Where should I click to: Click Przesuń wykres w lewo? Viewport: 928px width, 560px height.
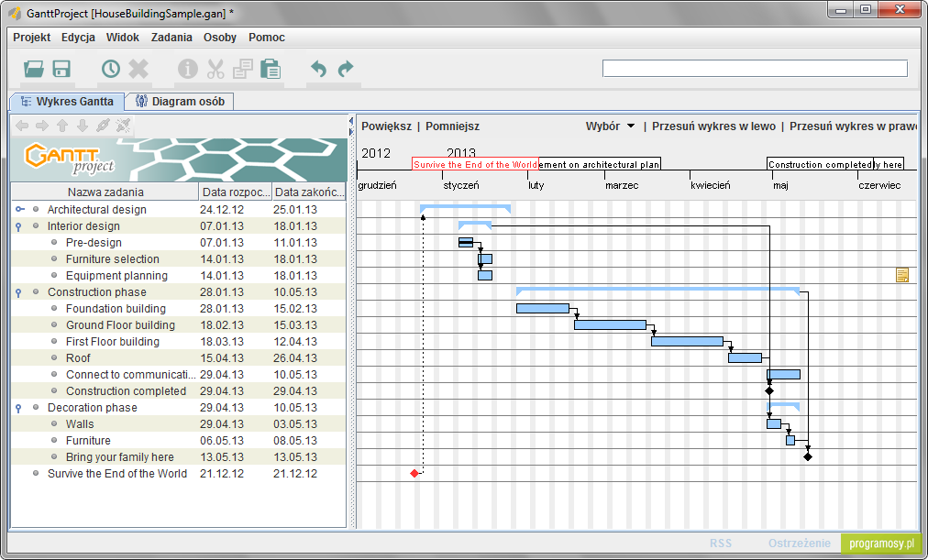coord(713,126)
